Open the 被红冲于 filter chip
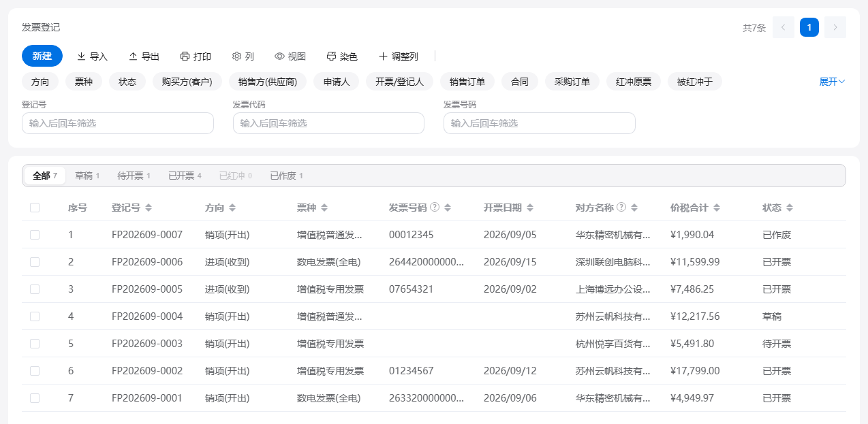The height and width of the screenshot is (424, 868). coord(695,82)
